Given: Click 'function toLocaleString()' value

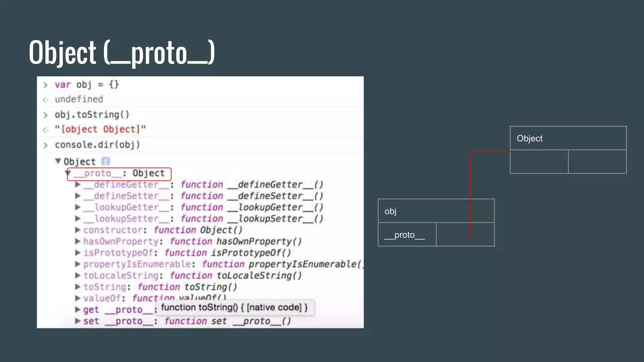Looking at the screenshot, I should [236, 275].
